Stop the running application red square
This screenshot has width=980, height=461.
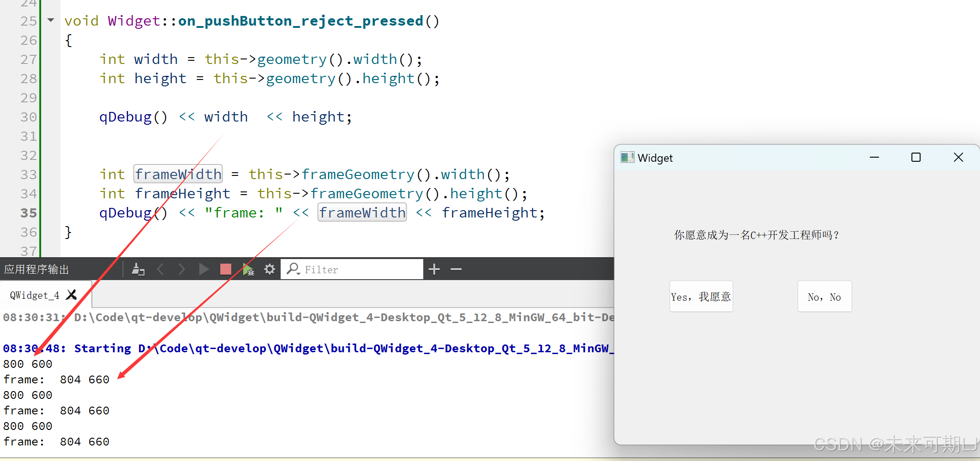pyautogui.click(x=226, y=269)
